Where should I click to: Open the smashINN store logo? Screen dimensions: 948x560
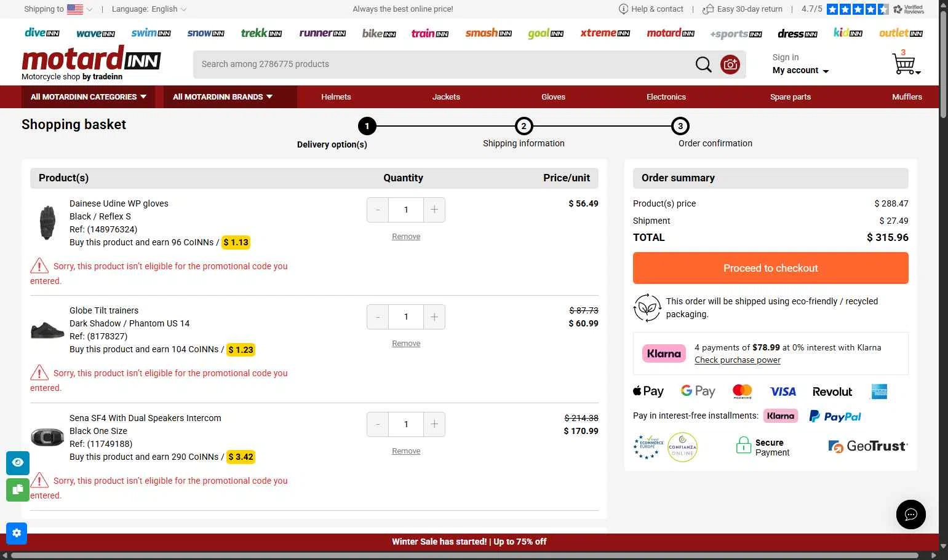[488, 33]
